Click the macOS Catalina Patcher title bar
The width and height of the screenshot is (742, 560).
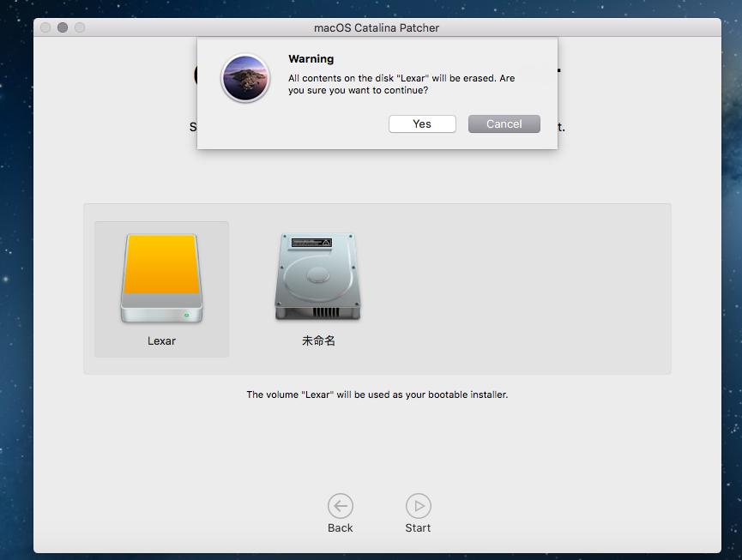coord(375,27)
